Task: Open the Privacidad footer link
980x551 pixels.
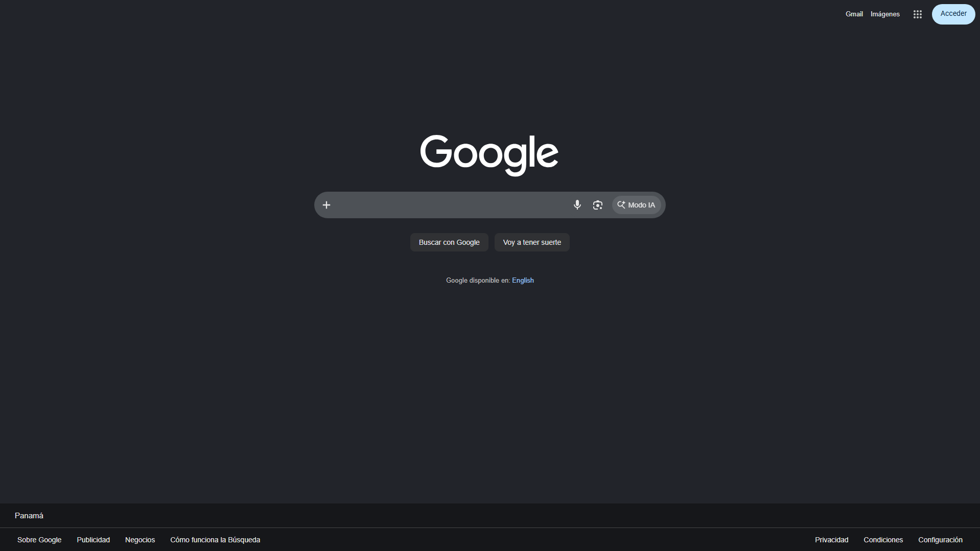Action: click(831, 540)
